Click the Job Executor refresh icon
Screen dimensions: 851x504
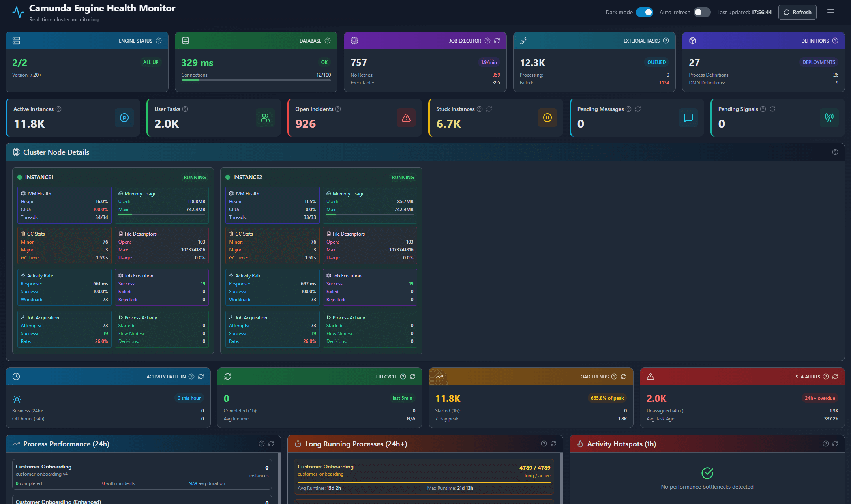pyautogui.click(x=497, y=41)
